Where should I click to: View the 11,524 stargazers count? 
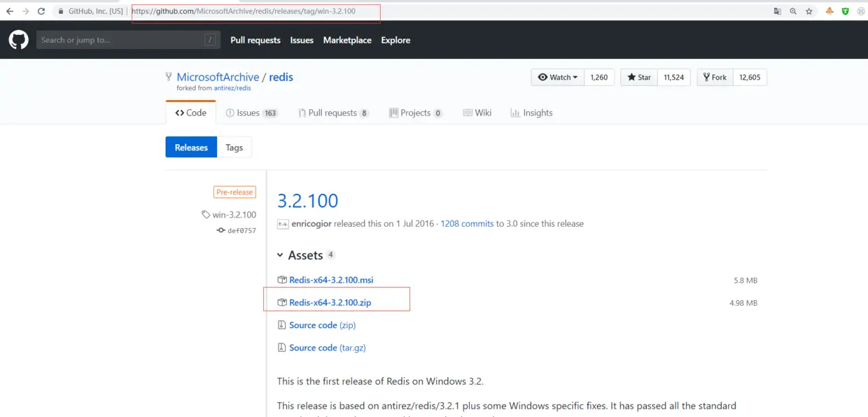click(x=674, y=77)
